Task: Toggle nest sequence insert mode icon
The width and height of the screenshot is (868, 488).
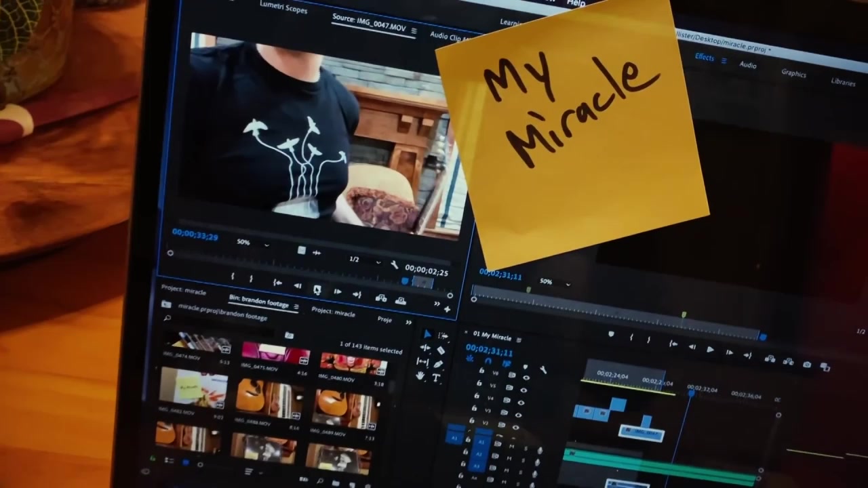Action: pyautogui.click(x=470, y=359)
